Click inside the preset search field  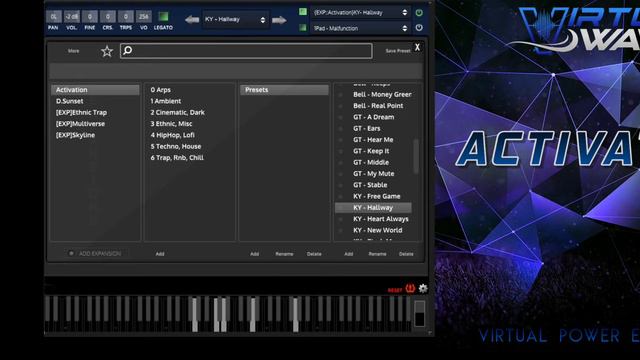click(246, 51)
